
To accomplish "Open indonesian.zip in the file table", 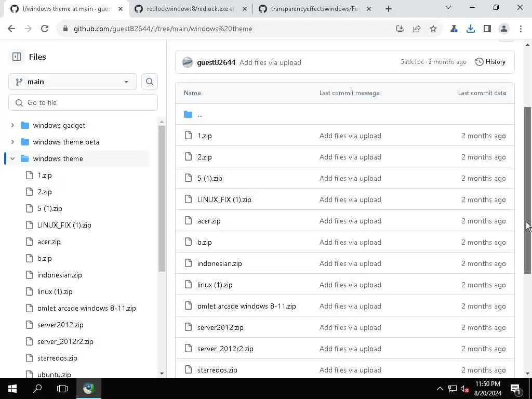I will 220,263.
